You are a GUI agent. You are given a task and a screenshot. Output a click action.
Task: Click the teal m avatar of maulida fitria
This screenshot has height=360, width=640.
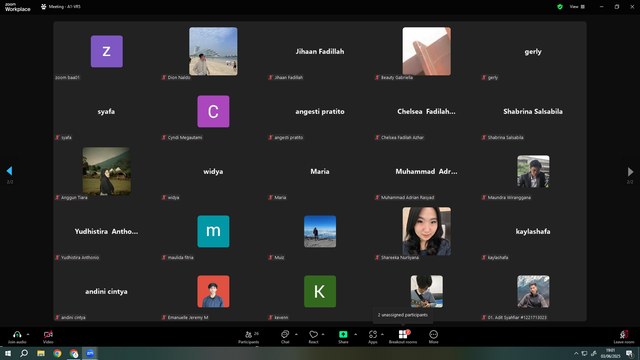click(x=213, y=231)
